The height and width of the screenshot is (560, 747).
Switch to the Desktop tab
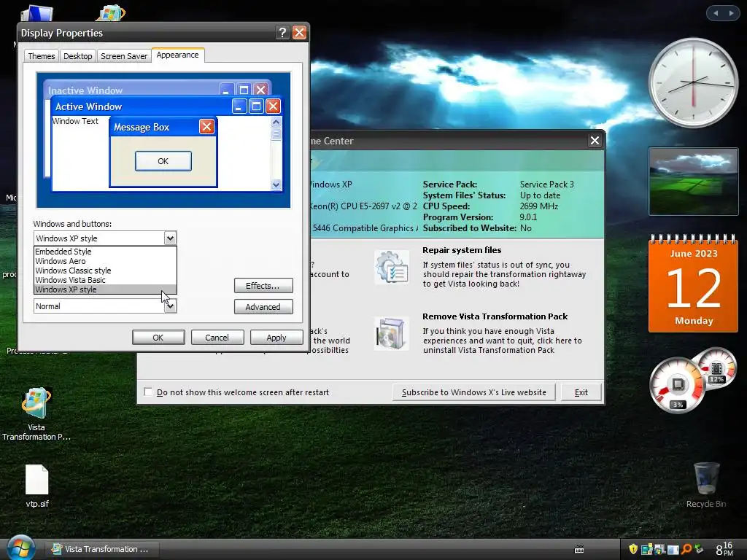[x=77, y=56]
